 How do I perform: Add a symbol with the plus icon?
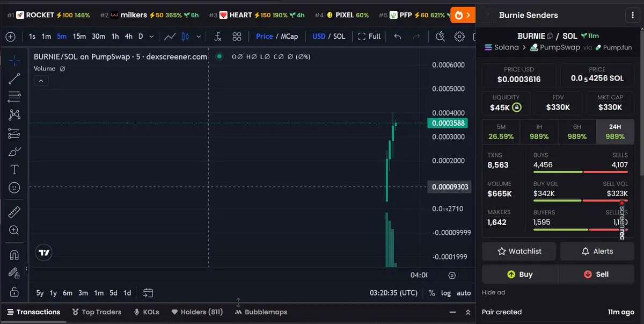coord(10,37)
